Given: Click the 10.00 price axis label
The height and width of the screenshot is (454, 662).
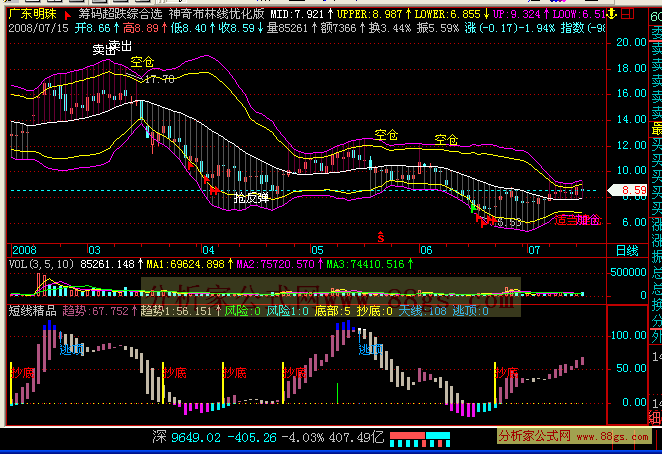Looking at the screenshot, I should click(x=631, y=171).
